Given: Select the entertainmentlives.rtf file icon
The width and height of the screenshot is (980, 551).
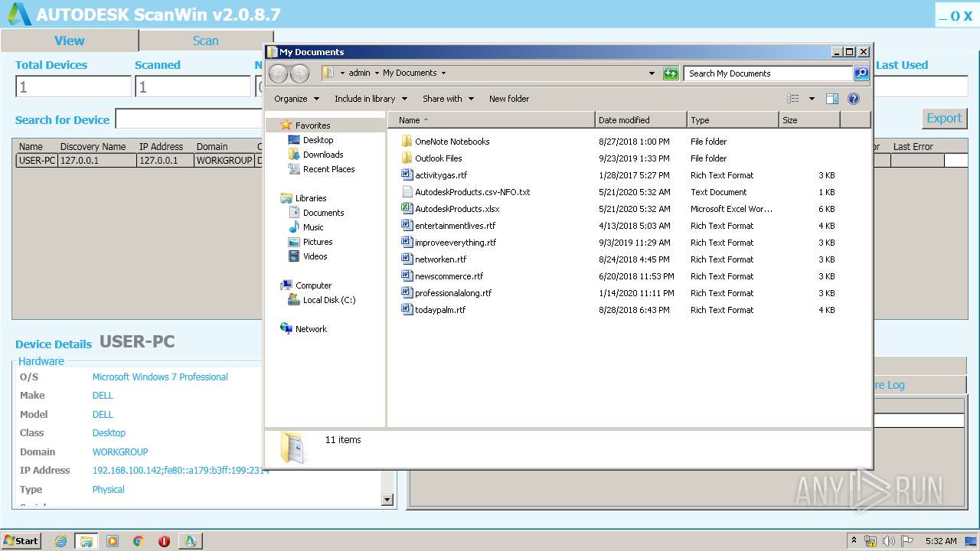Looking at the screenshot, I should 407,226.
